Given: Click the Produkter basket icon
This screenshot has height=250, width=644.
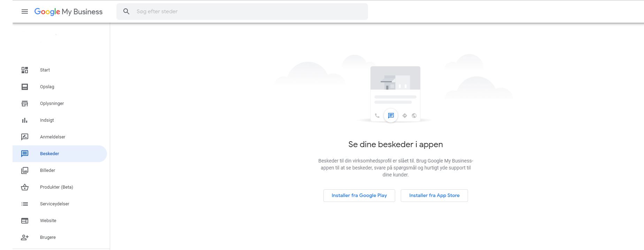Looking at the screenshot, I should pos(25,187).
